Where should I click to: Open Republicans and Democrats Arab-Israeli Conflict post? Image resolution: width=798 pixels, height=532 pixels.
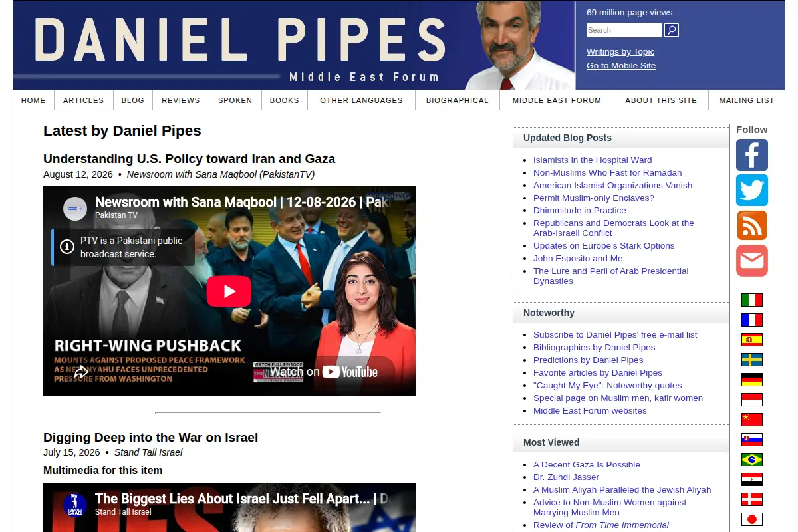click(x=614, y=228)
